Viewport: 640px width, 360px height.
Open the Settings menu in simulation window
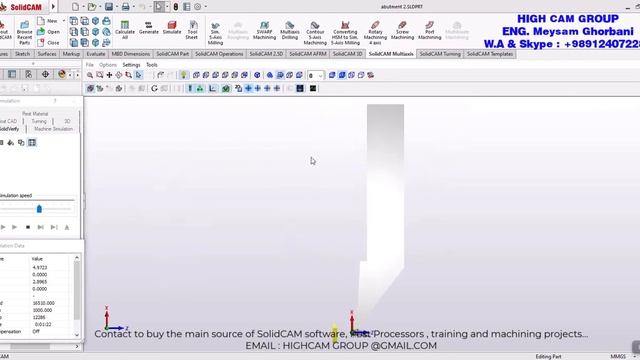131,65
